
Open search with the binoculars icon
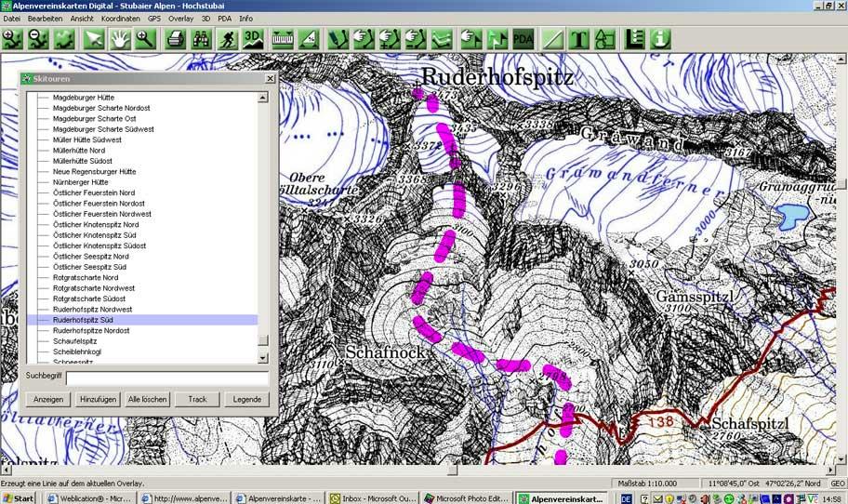(x=202, y=39)
